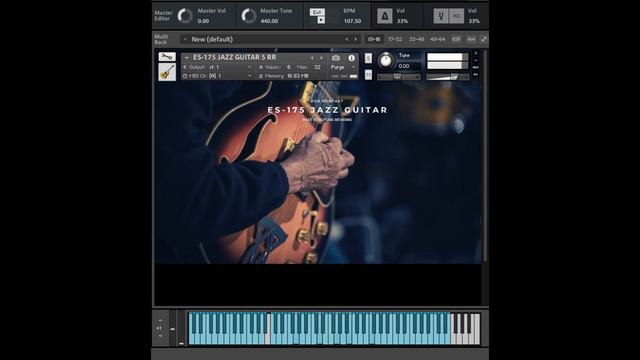This screenshot has width=640, height=360.
Task: Minimize all instrument headers via the rack resize icon
Action: point(483,39)
